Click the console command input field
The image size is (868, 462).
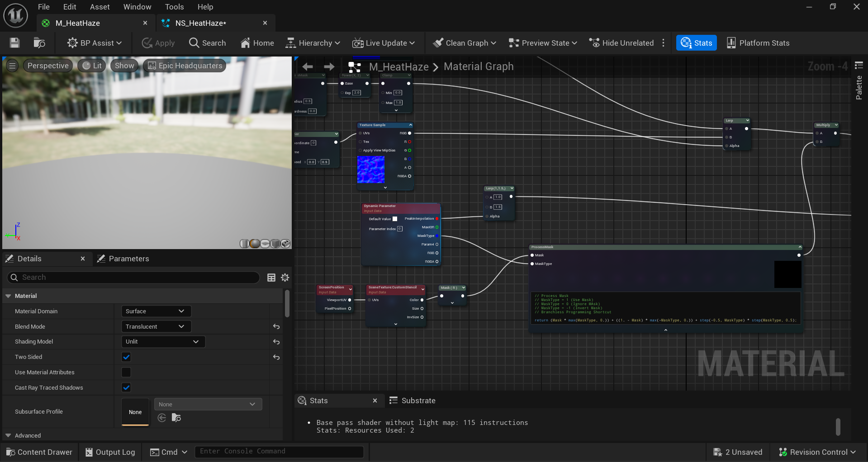coord(279,451)
